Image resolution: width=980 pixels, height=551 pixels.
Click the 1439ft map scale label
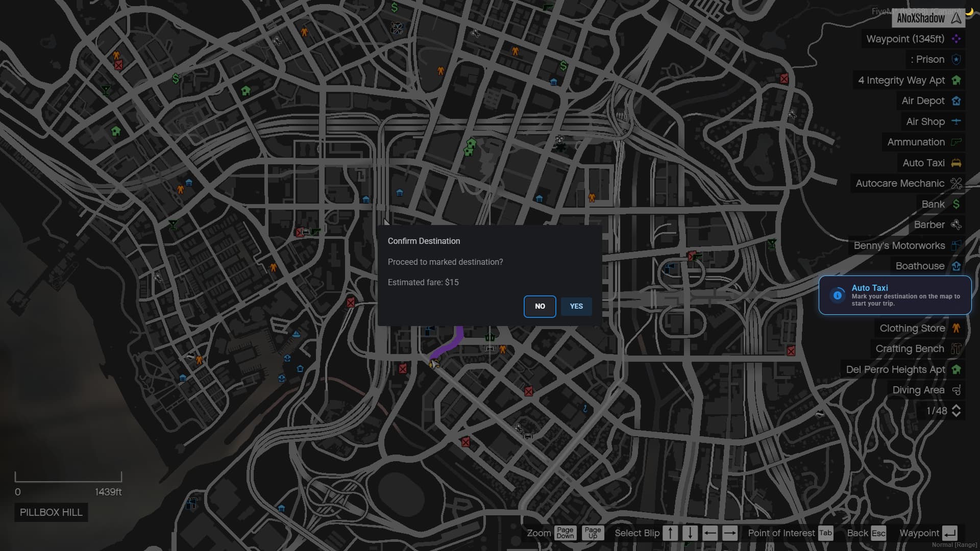(x=108, y=492)
